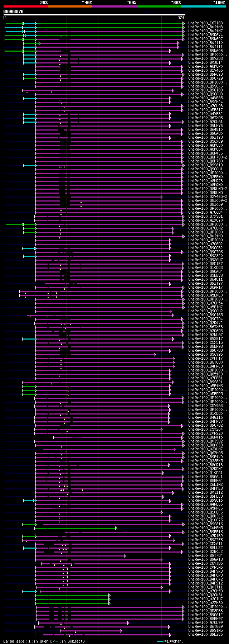Click the green alignment bar of row UniRef100_C0HEH5
This screenshot has height=644, width=229.
pyautogui.click(x=75, y=528)
